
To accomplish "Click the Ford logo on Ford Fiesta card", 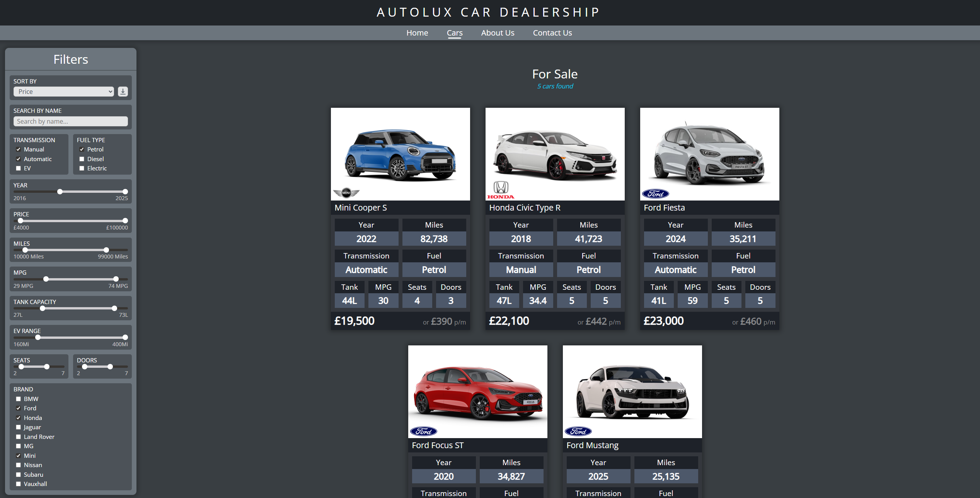I will [656, 194].
